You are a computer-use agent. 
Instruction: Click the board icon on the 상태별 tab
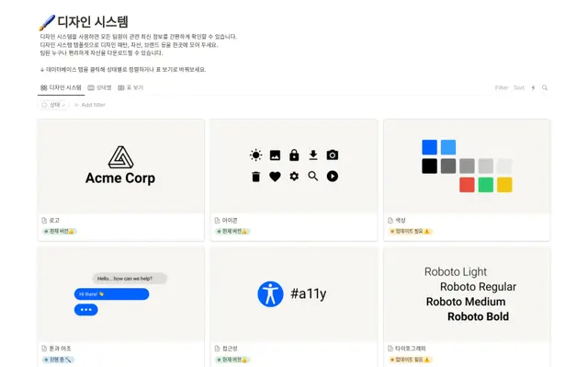91,87
